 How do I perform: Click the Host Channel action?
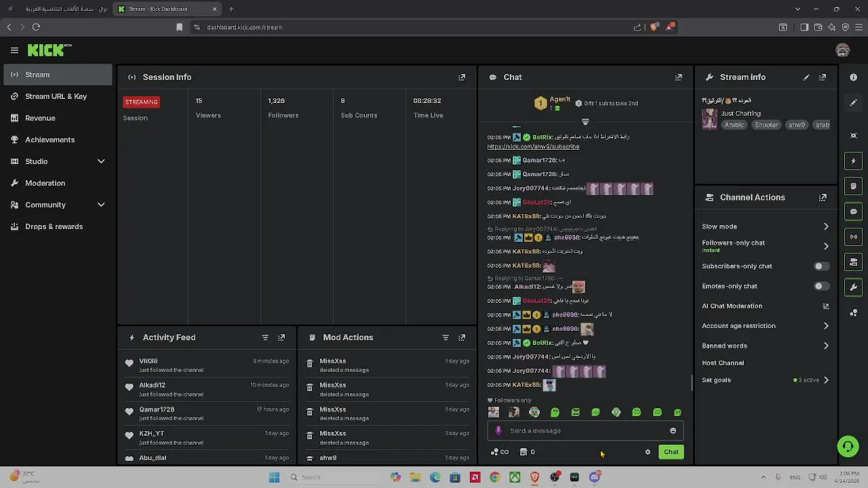[723, 363]
